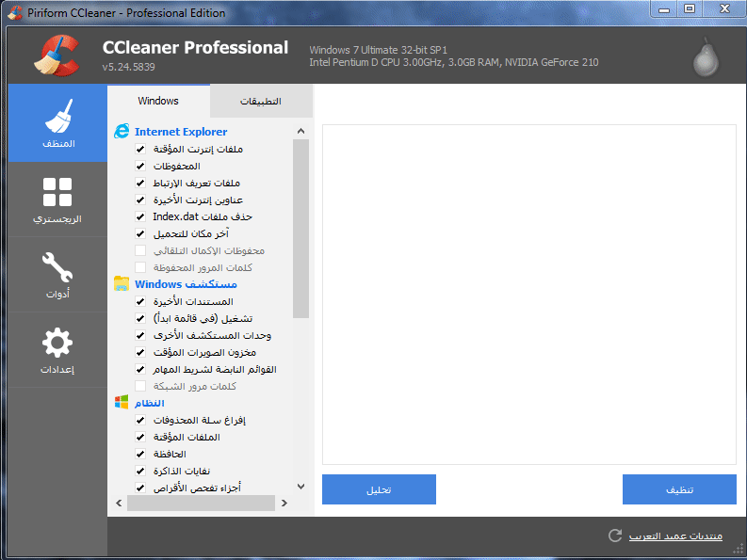
Task: Click the Windows Explorer folder icon
Action: click(122, 283)
